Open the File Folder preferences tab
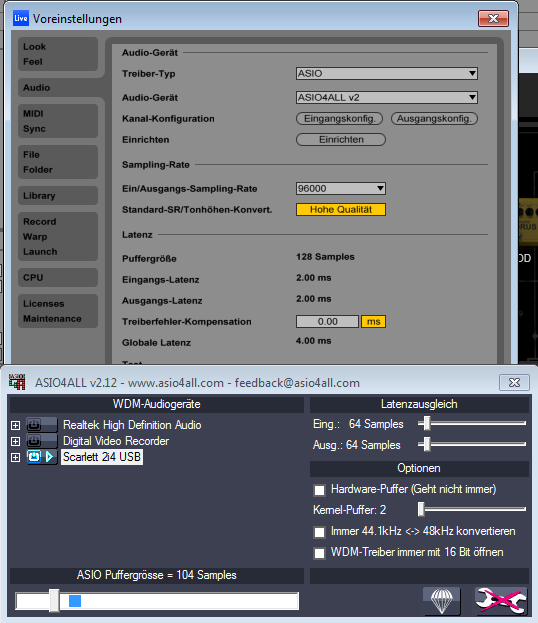This screenshot has width=538, height=623. (x=58, y=162)
